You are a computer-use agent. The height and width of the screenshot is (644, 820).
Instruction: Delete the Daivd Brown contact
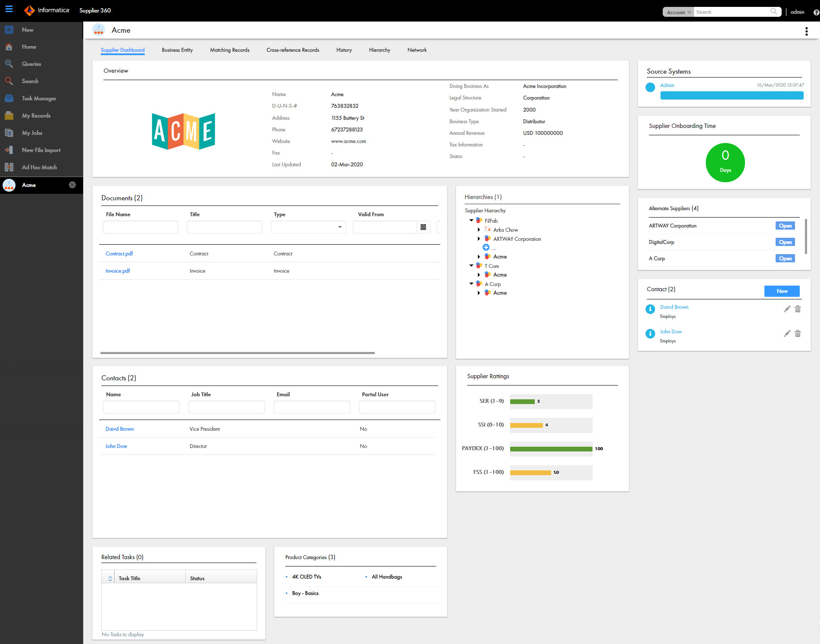tap(798, 309)
